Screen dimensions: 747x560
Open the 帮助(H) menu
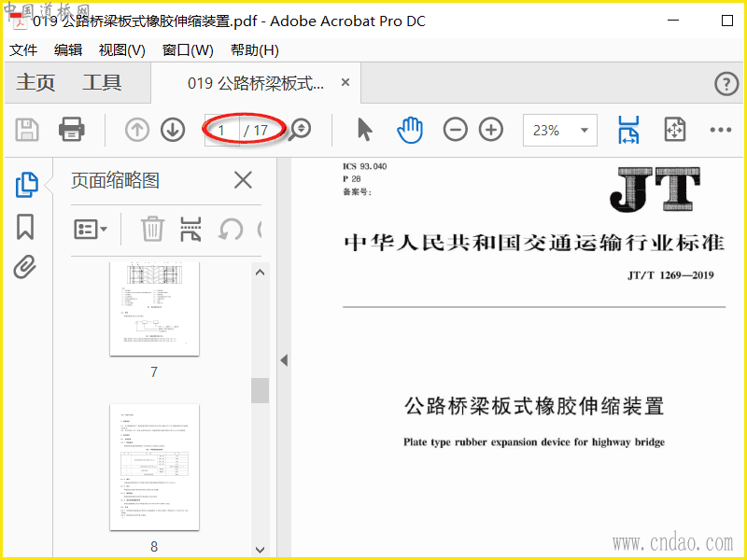pyautogui.click(x=254, y=50)
